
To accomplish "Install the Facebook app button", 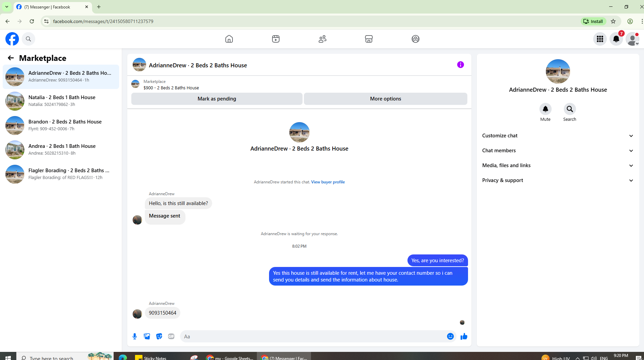I will coord(593,21).
